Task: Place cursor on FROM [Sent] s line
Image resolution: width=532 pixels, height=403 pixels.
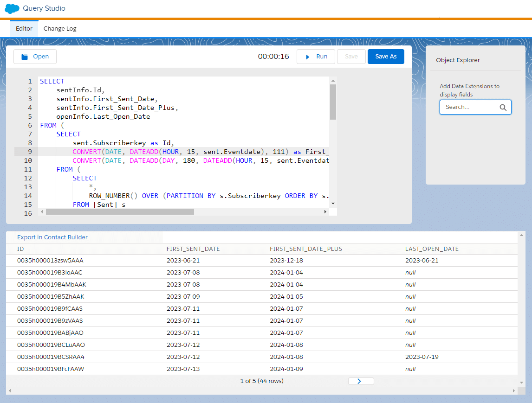Action: (99, 205)
